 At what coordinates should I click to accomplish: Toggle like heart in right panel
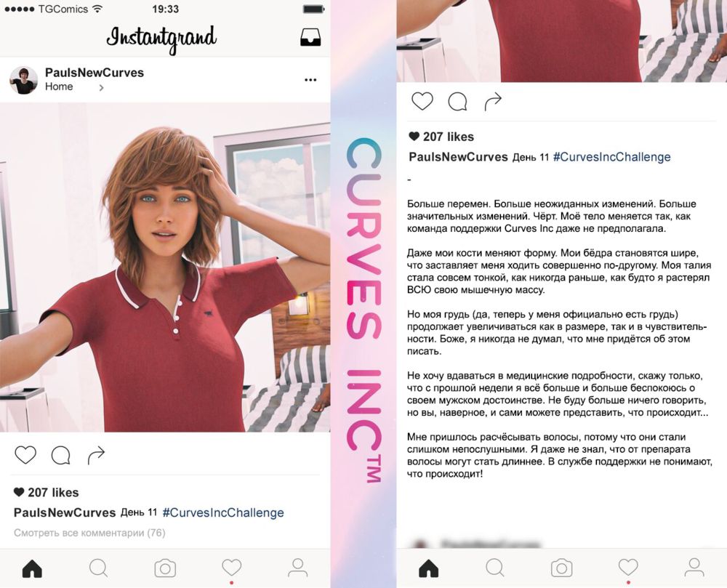pos(422,101)
